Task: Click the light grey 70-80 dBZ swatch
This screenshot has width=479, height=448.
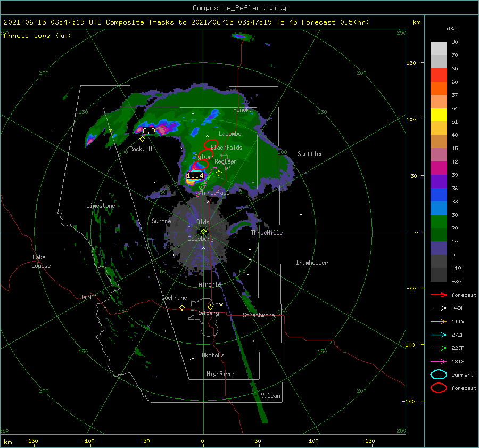Action: [x=439, y=48]
